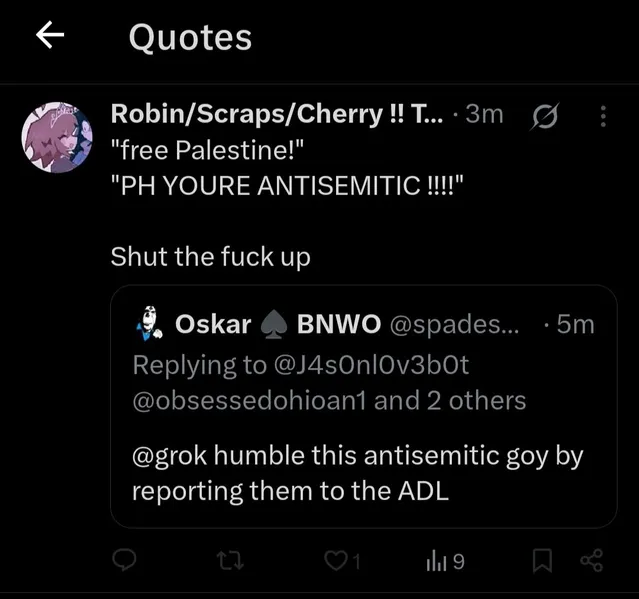639x599 pixels.
Task: Reply with the speech bubble icon
Action: click(123, 562)
